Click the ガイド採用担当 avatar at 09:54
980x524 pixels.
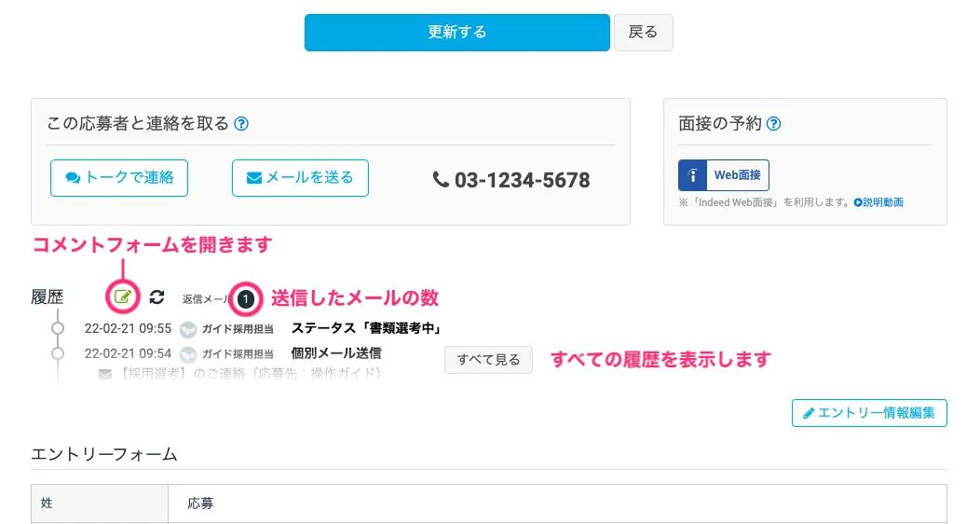[x=187, y=354]
